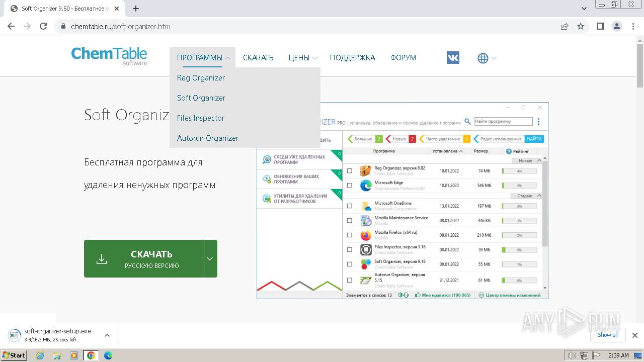Click the НАЙТИ button in screenshot

pos(534,139)
